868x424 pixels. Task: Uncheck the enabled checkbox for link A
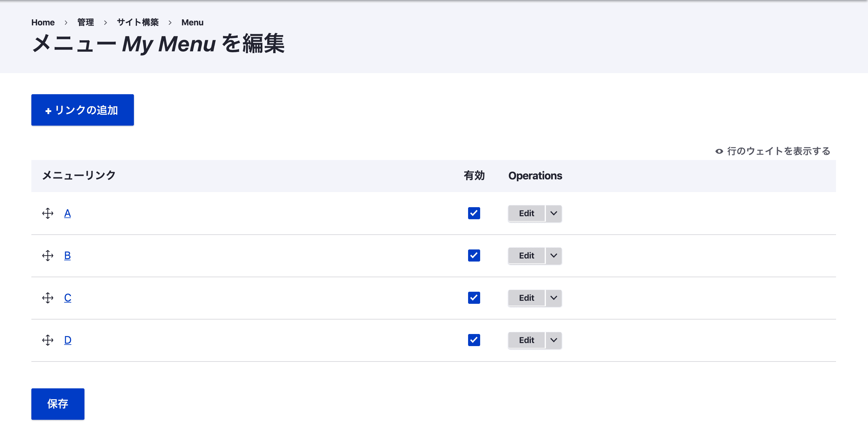click(474, 213)
